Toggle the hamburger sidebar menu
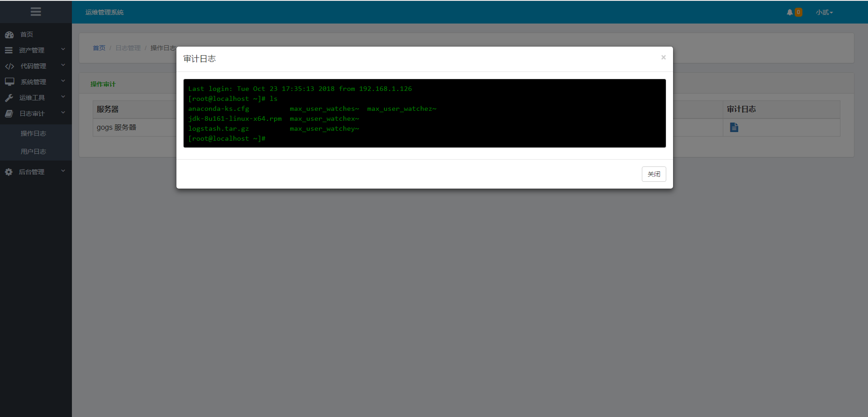The image size is (868, 417). (36, 12)
